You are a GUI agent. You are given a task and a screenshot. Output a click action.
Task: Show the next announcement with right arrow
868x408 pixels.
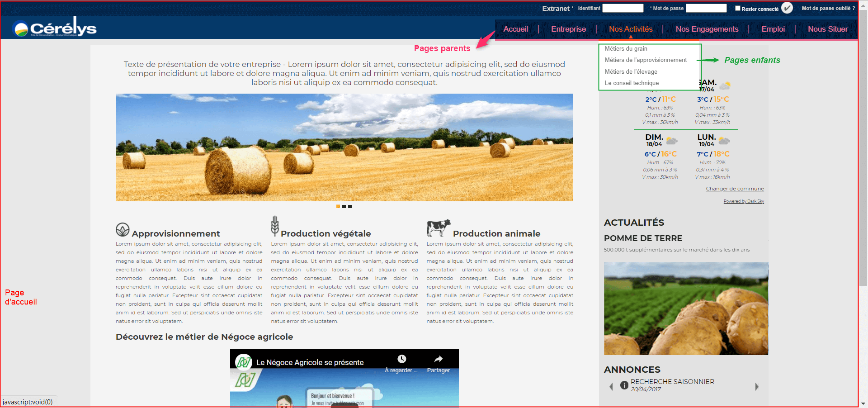(x=757, y=387)
